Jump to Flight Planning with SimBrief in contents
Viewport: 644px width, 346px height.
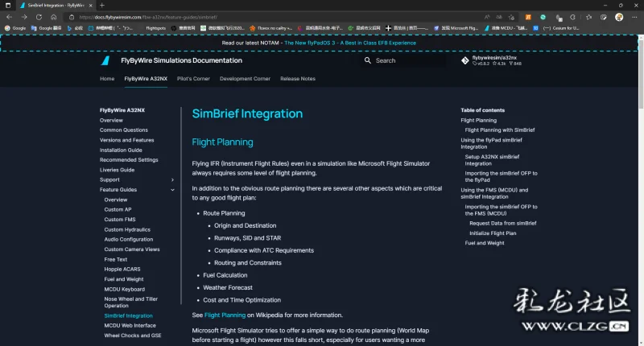500,130
